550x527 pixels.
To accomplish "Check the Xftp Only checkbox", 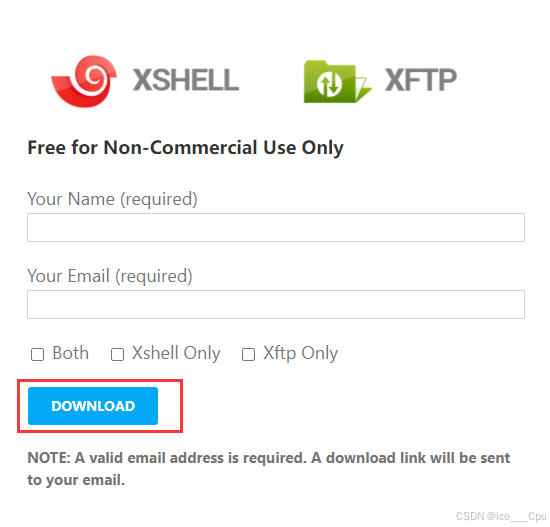I will click(248, 354).
